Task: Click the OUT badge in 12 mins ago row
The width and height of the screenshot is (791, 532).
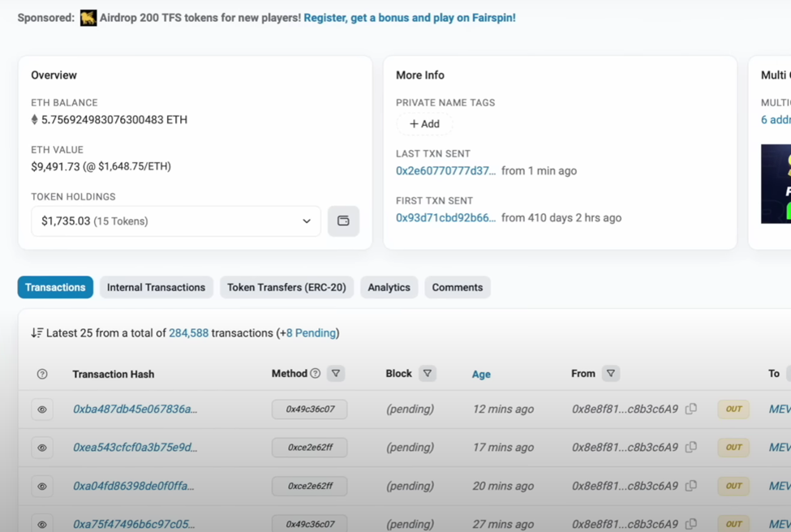Action: click(x=733, y=409)
